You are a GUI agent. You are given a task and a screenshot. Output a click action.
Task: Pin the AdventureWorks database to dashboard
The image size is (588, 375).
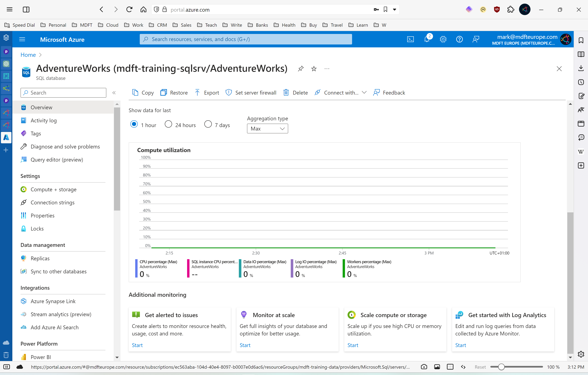pyautogui.click(x=301, y=69)
